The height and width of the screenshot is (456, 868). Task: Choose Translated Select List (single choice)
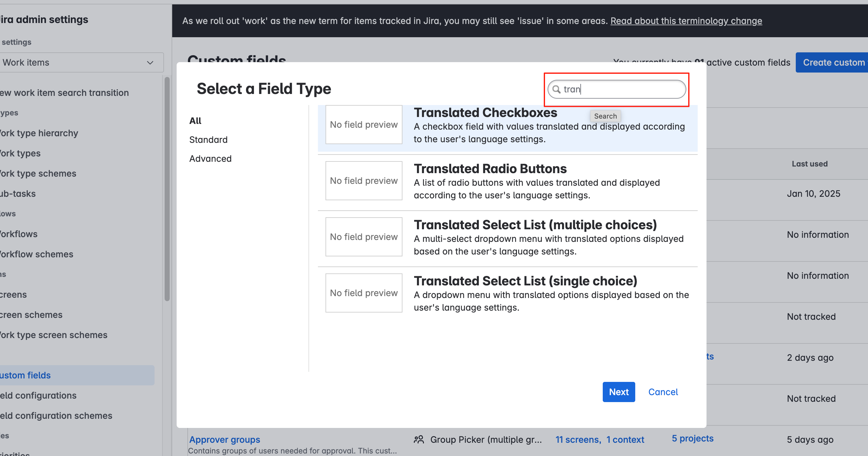[x=507, y=295]
